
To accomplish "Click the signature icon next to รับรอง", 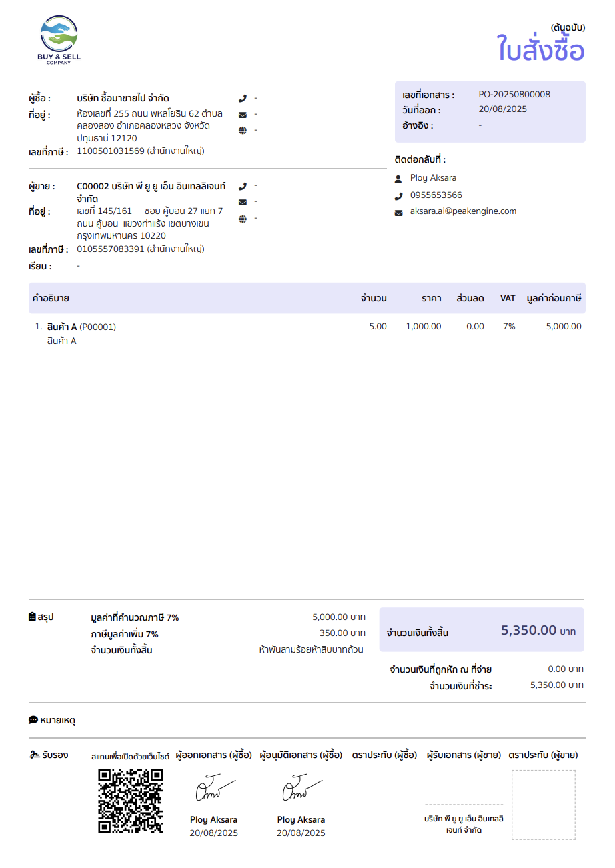I will tap(34, 755).
